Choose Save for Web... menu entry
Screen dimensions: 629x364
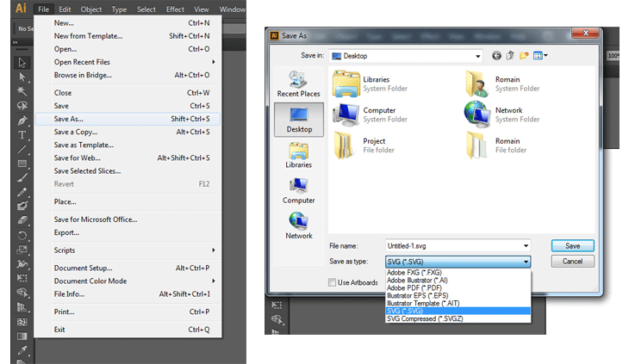coord(128,157)
